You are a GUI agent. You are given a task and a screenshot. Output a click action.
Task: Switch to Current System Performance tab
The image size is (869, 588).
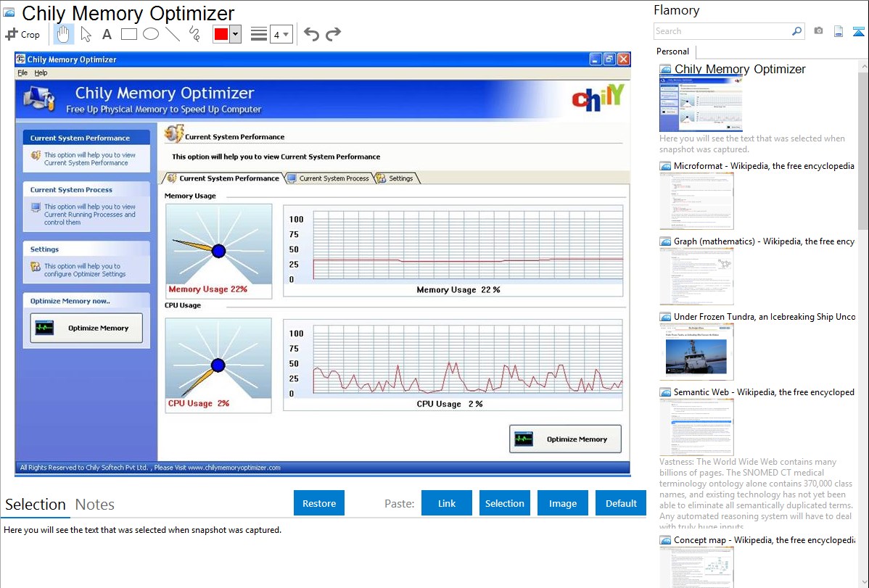(223, 178)
